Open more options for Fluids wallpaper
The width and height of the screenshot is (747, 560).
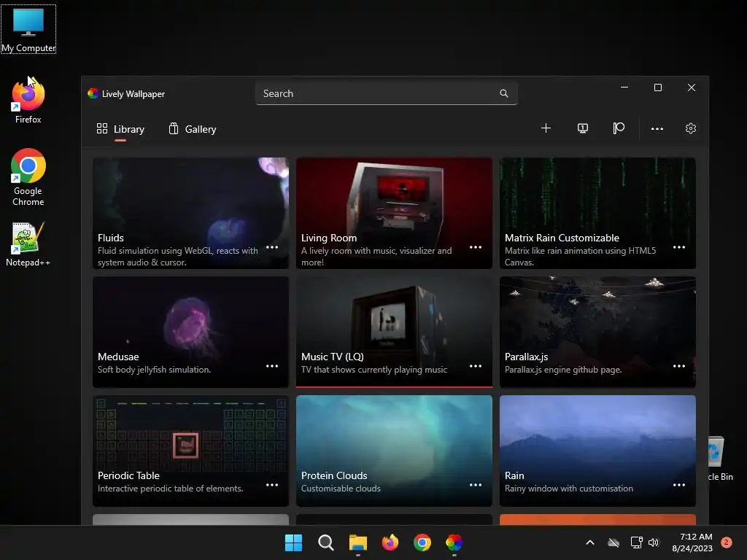click(272, 247)
